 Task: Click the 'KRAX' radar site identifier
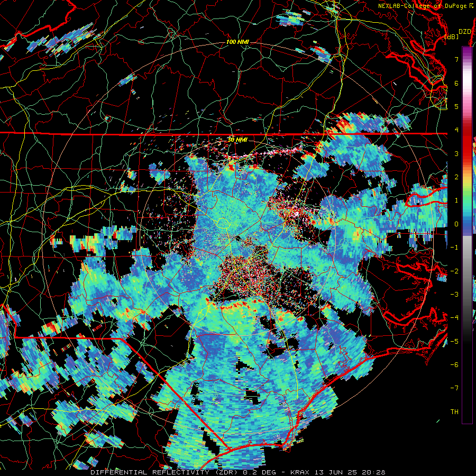tap(300, 472)
